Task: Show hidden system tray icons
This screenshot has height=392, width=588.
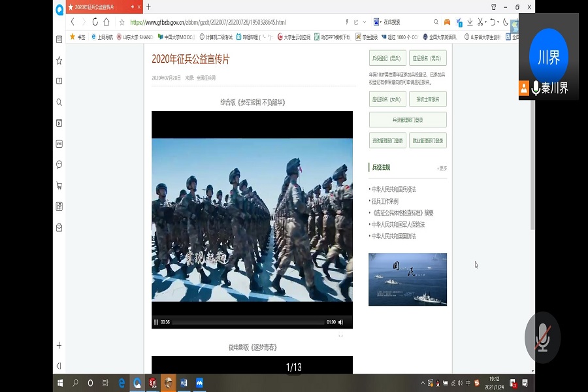Action: (x=423, y=383)
